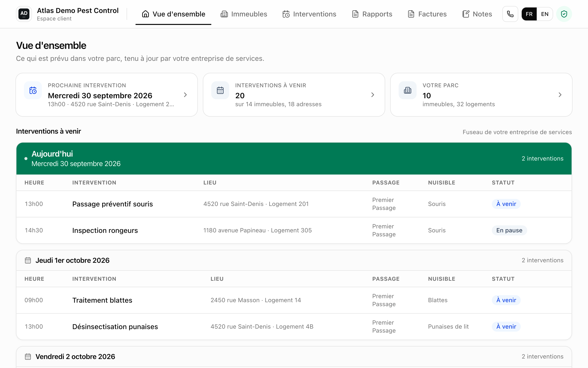Open the Rapports tab
This screenshot has height=368, width=588.
(372, 14)
